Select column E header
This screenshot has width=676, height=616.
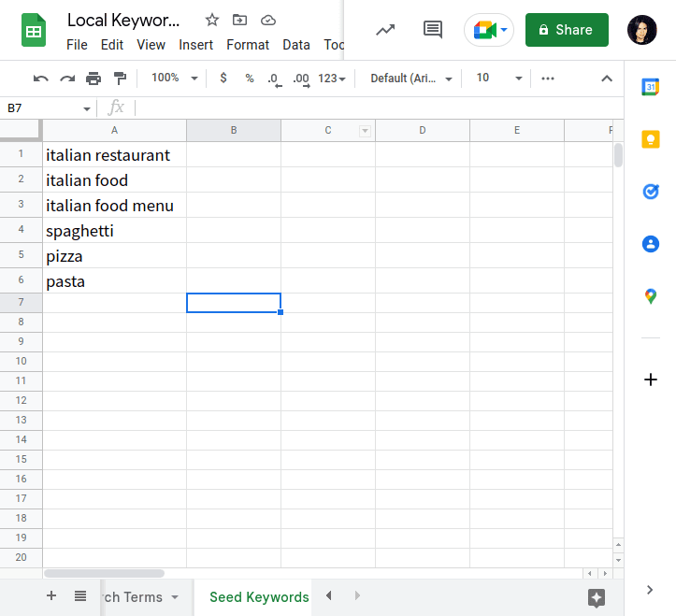[517, 130]
